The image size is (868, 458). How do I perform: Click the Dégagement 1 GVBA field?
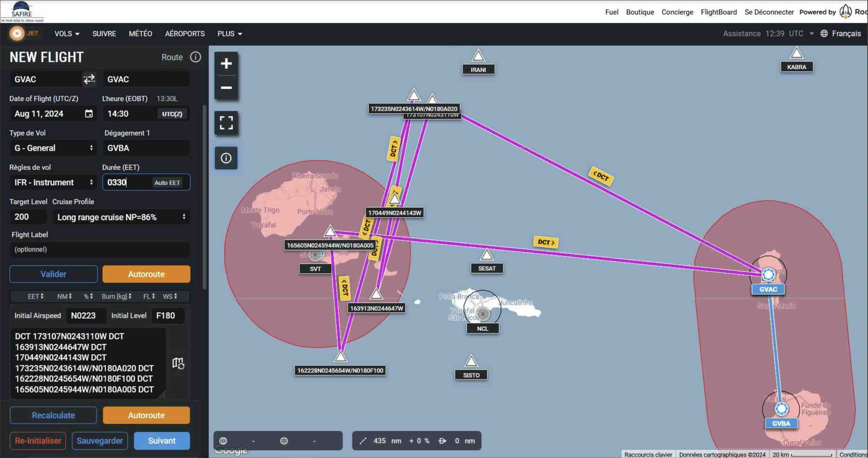click(x=146, y=148)
